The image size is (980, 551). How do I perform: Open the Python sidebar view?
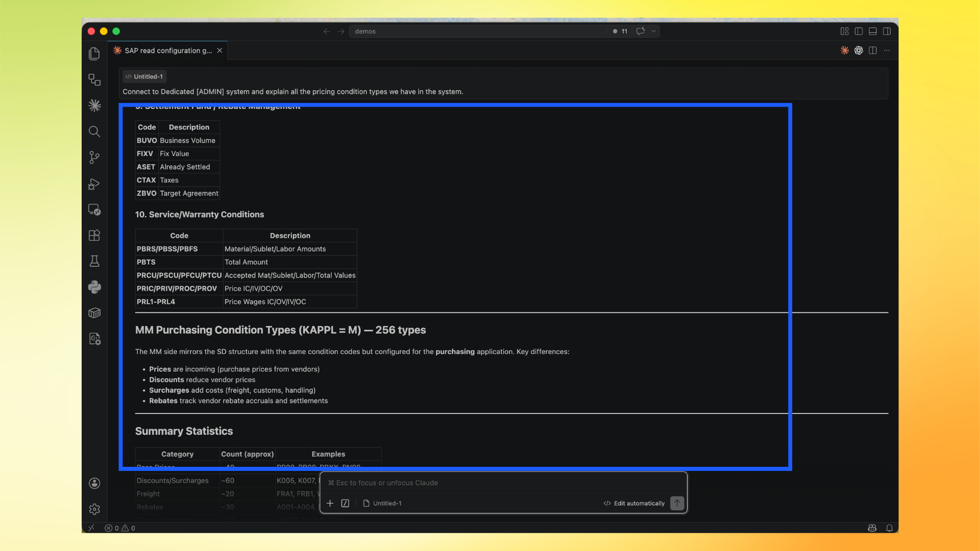click(x=94, y=287)
